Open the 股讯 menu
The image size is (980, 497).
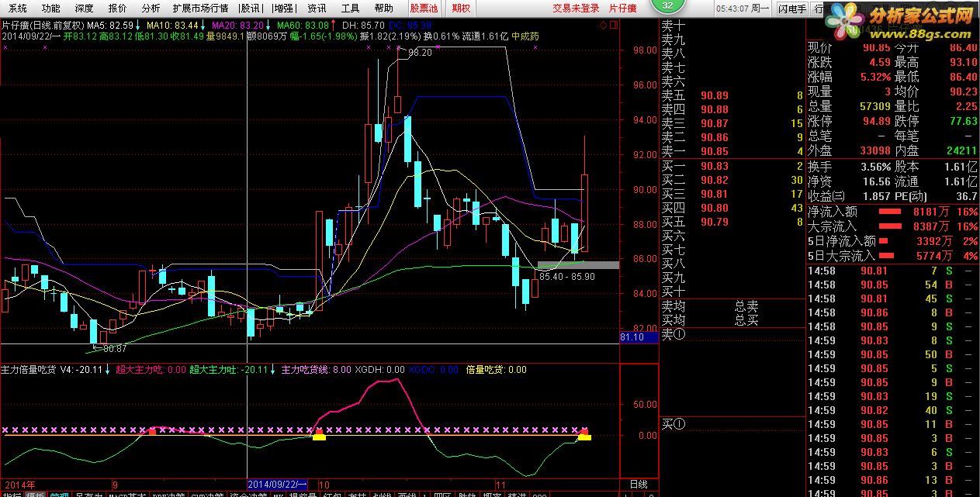click(x=251, y=9)
